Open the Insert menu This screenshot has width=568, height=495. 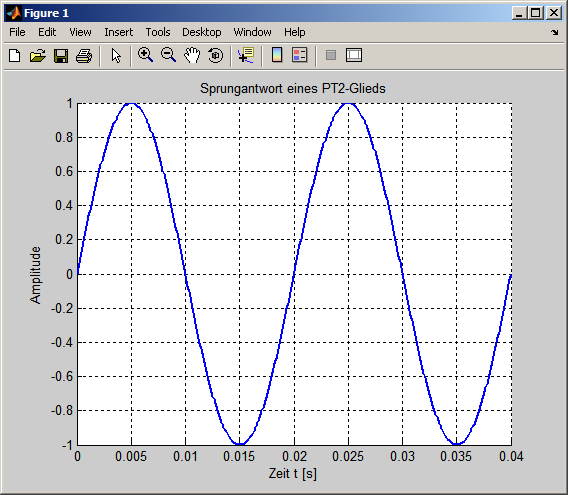coord(118,32)
